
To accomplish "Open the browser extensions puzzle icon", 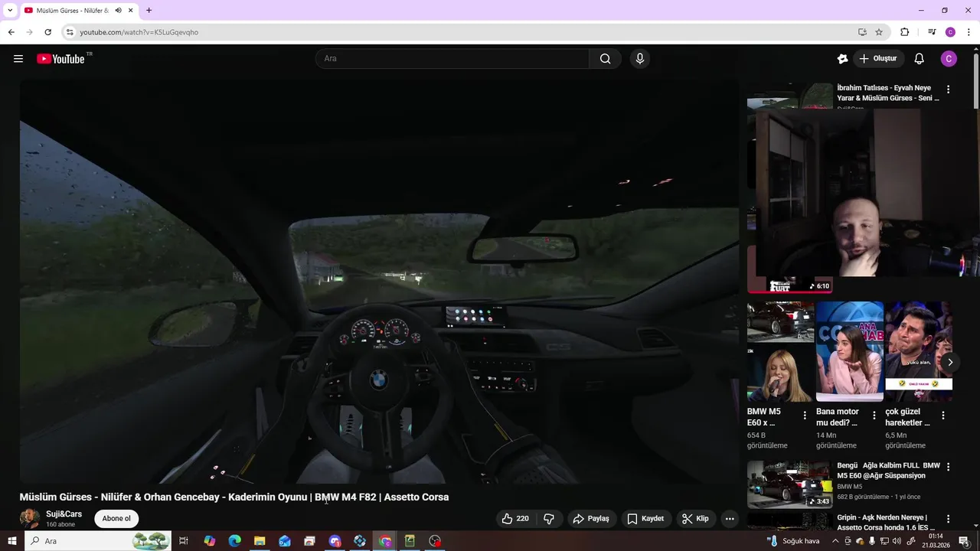I will click(x=904, y=32).
